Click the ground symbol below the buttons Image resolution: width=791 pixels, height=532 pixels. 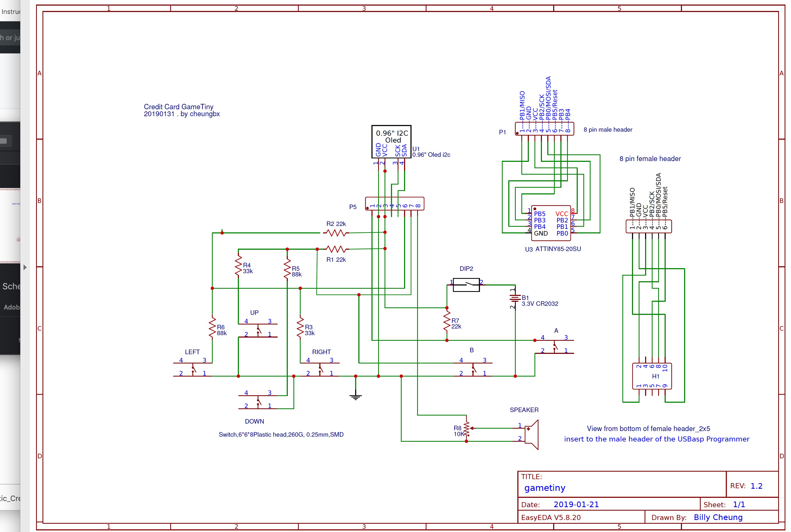[355, 396]
